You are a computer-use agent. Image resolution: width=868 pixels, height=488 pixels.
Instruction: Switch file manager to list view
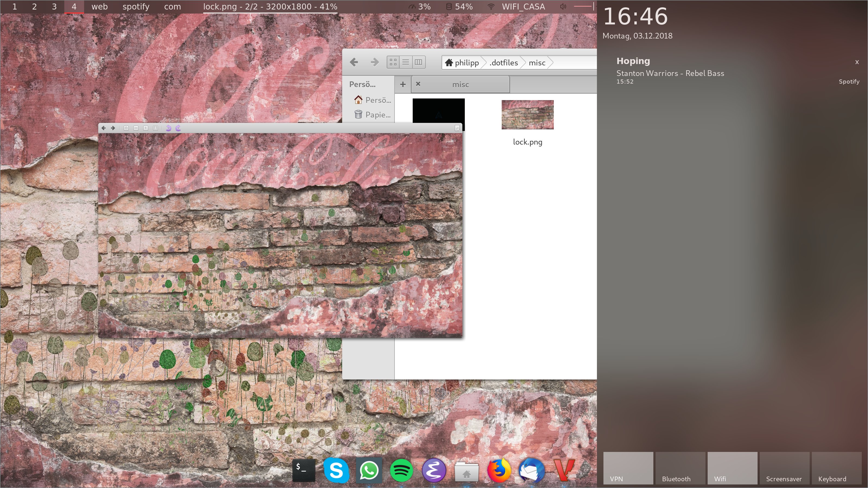[x=406, y=62]
